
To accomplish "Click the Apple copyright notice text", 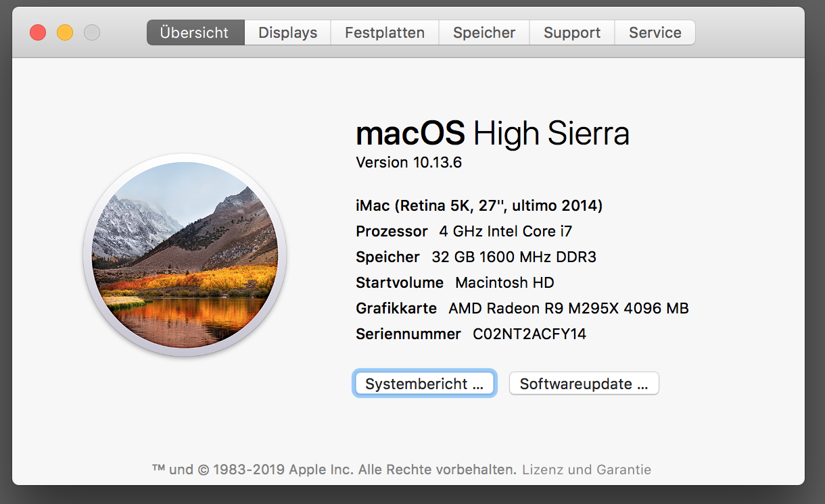I will (x=335, y=470).
